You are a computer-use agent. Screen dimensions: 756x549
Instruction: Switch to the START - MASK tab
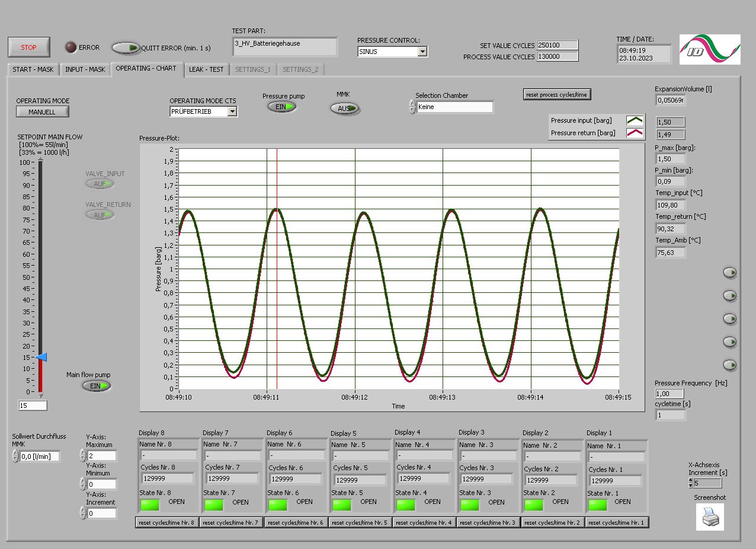coord(33,69)
